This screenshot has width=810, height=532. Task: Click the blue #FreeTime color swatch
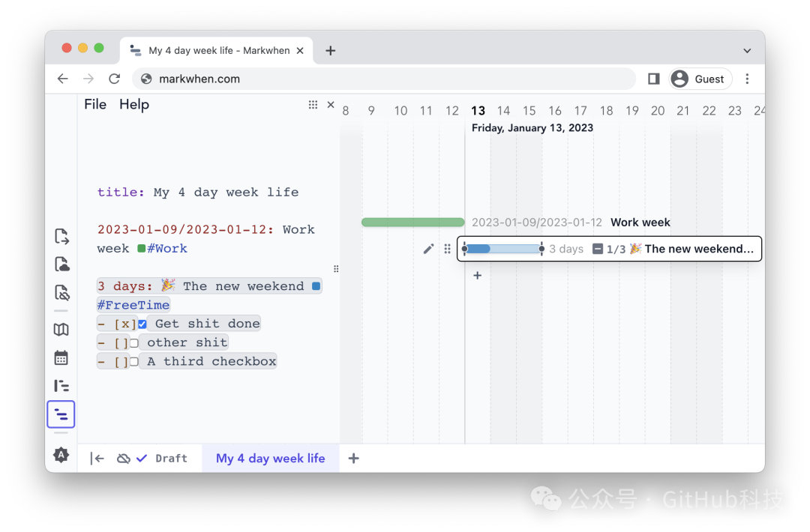316,286
